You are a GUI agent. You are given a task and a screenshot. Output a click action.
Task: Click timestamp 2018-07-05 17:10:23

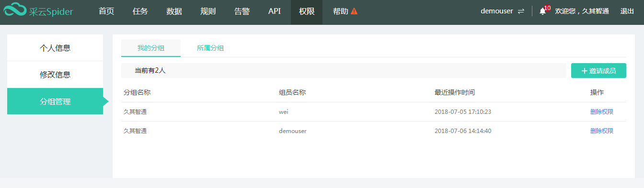[463, 112]
